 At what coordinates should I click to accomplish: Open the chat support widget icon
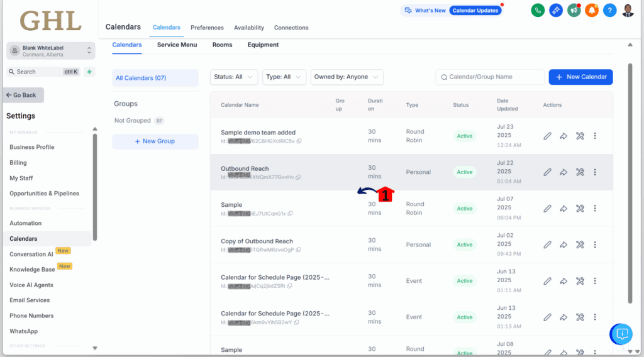[x=621, y=334]
